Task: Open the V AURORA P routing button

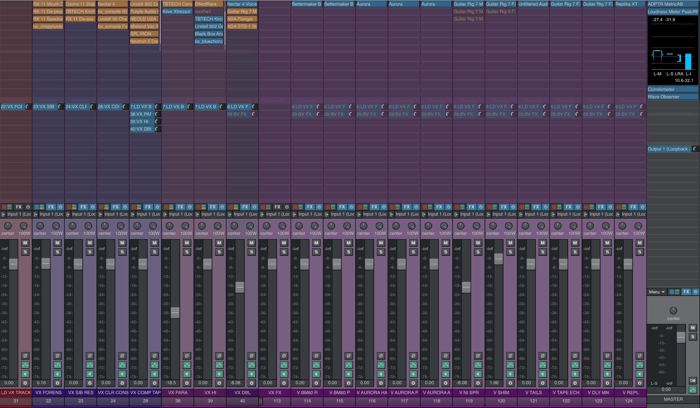Action: (413, 365)
